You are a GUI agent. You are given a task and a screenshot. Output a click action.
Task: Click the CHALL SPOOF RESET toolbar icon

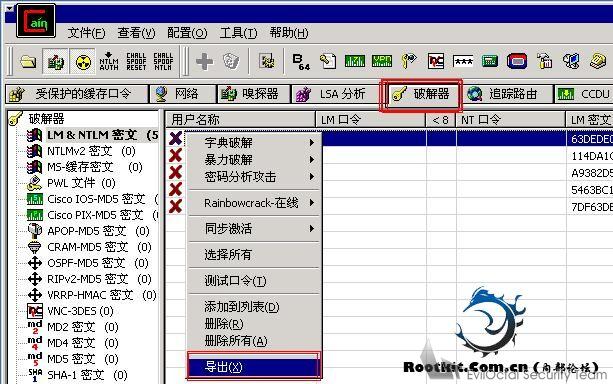click(x=136, y=61)
